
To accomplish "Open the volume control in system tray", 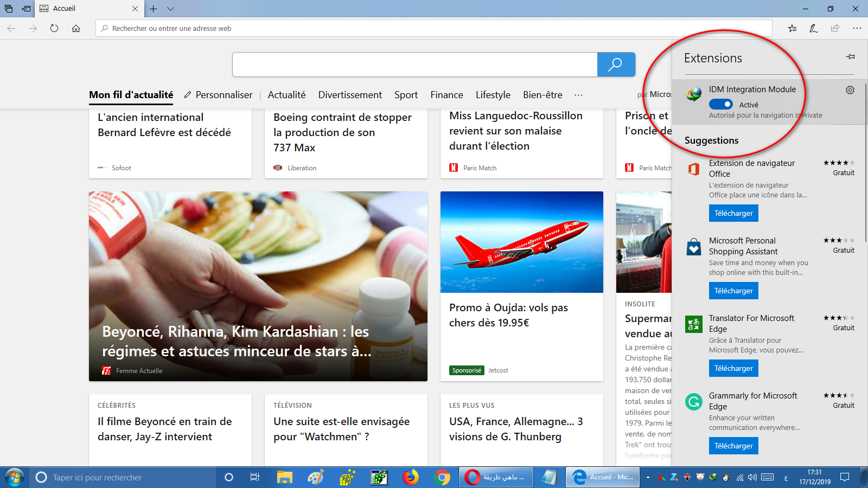I will [x=752, y=477].
